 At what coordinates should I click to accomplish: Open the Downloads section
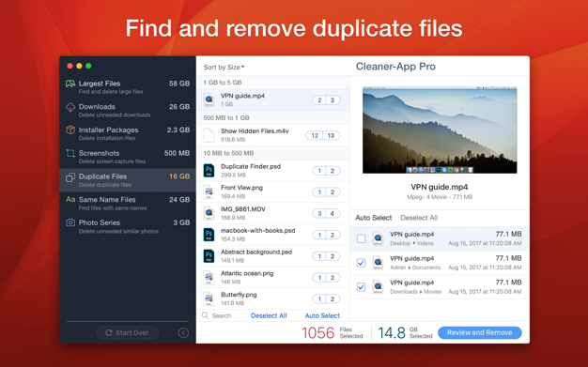coord(128,110)
